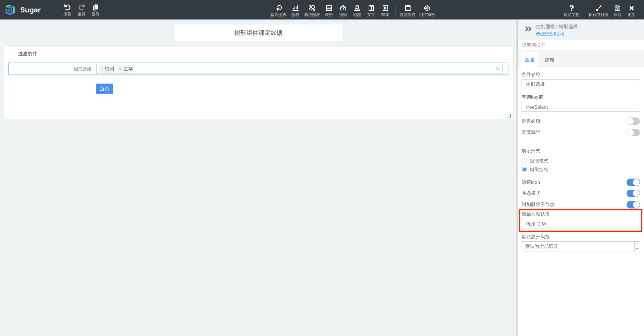Collapse the control panel with double chevron
This screenshot has width=644, height=336.
pyautogui.click(x=528, y=29)
